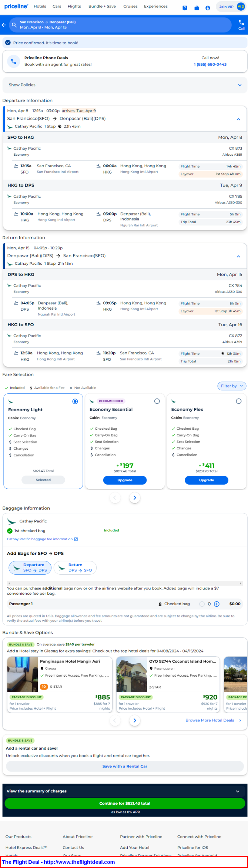The image size is (248, 868).
Task: Click the plus icon to add checked bag
Action: click(x=217, y=604)
